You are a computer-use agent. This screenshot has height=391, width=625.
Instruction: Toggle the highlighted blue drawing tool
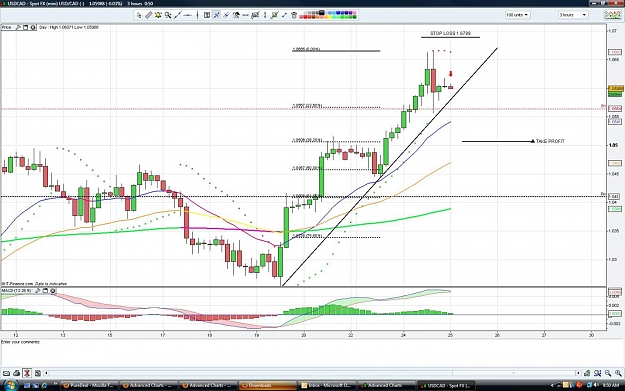[x=216, y=15]
